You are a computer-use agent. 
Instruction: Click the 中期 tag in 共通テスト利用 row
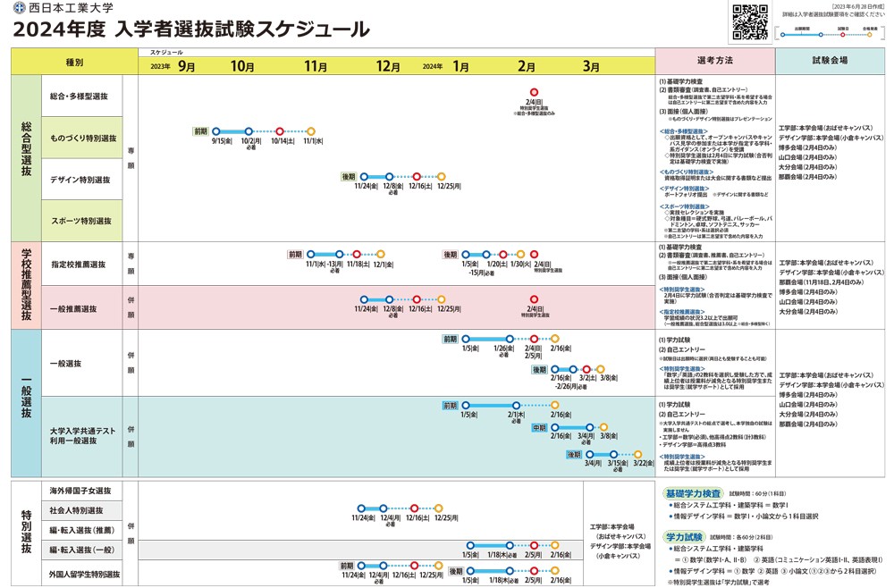[x=539, y=427]
